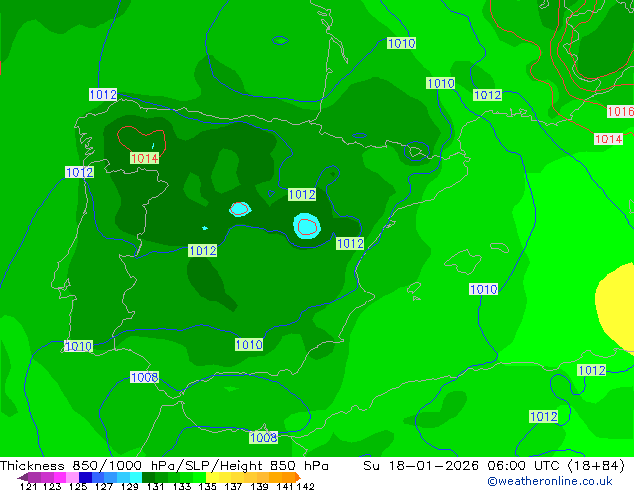Click the legend value 135
Viewport: 634px width, 490px height.
207,486
